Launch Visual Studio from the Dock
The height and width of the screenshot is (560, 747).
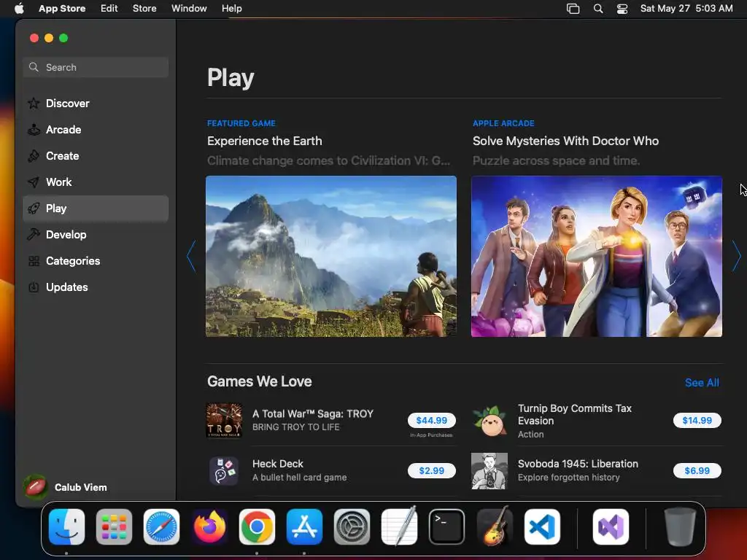611,526
